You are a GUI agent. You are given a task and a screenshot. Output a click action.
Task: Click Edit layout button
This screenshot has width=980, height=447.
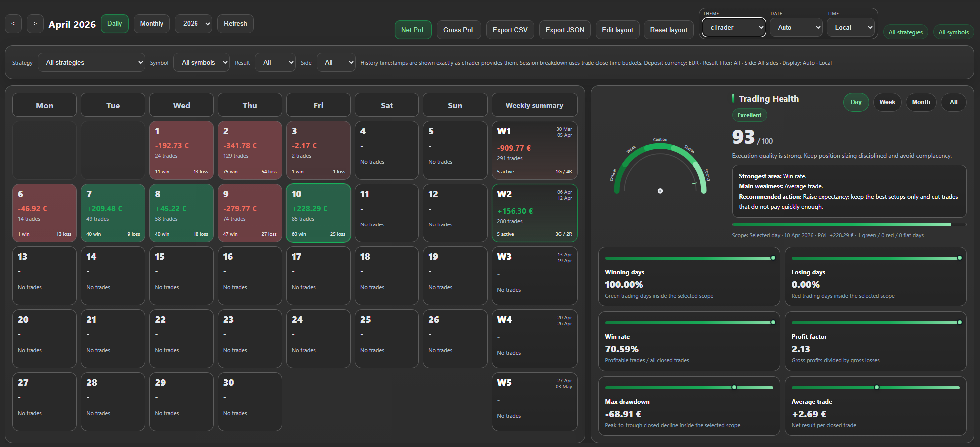click(x=617, y=30)
